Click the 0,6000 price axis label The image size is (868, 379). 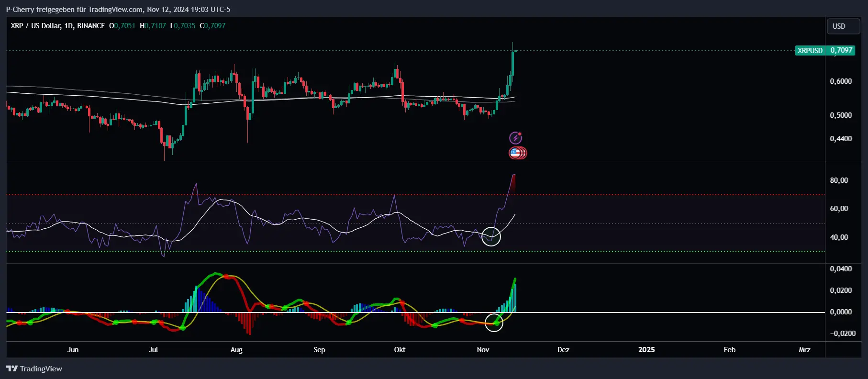coord(841,81)
